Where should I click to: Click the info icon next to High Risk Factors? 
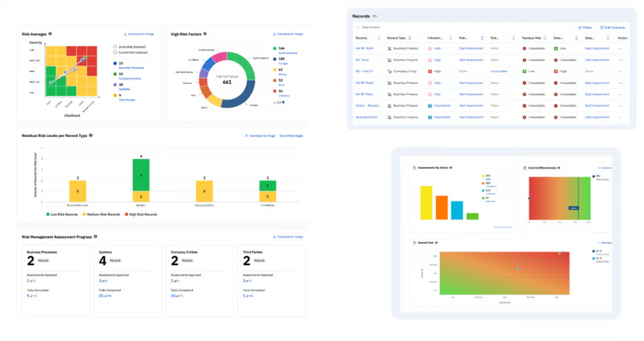[205, 34]
